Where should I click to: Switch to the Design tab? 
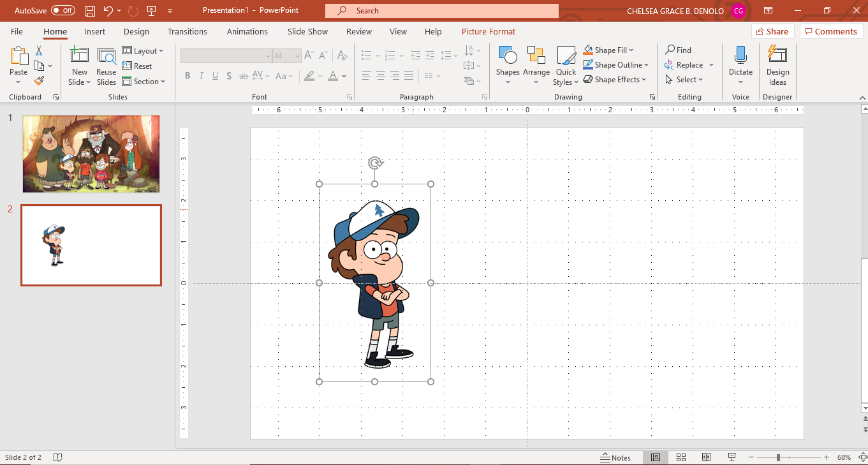(x=136, y=31)
